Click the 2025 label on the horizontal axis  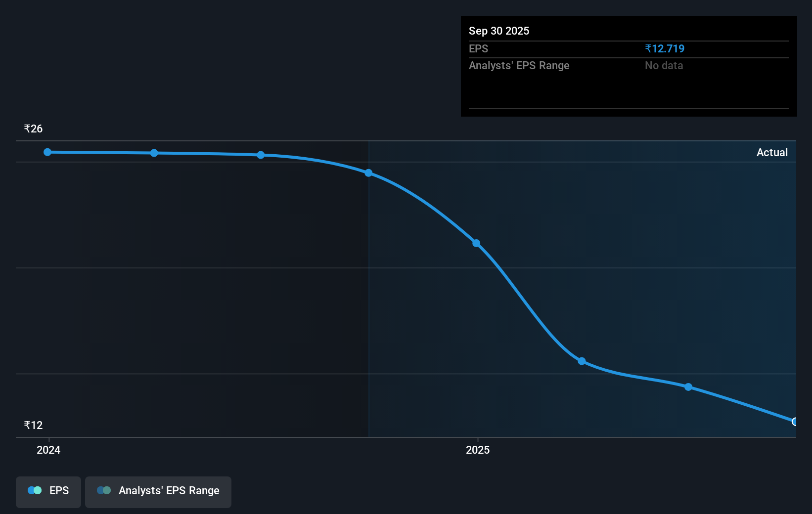click(477, 450)
